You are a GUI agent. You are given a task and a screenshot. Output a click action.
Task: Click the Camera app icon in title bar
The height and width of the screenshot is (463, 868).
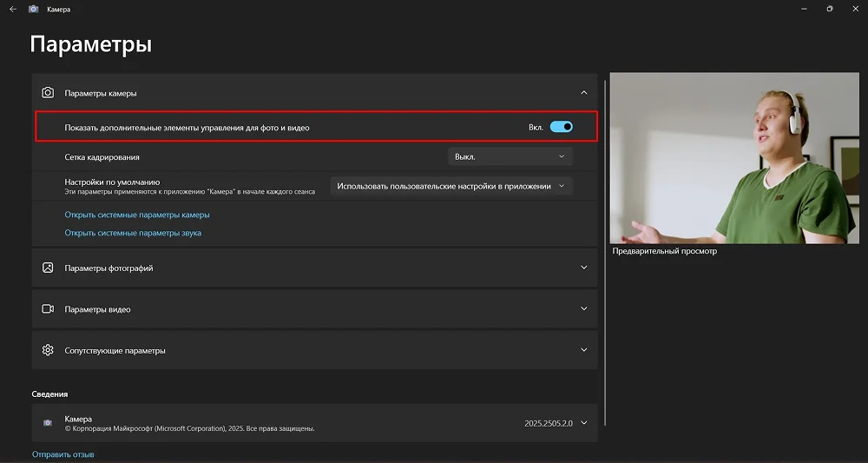coord(34,9)
